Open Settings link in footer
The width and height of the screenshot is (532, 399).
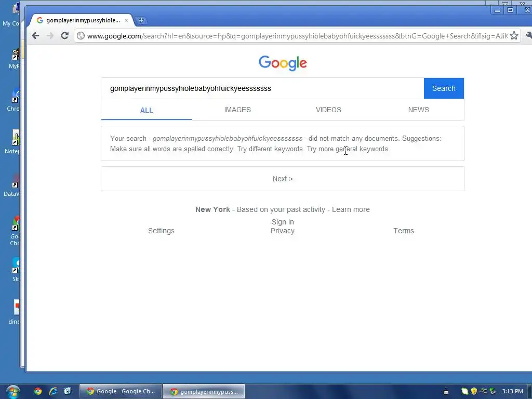pos(161,231)
